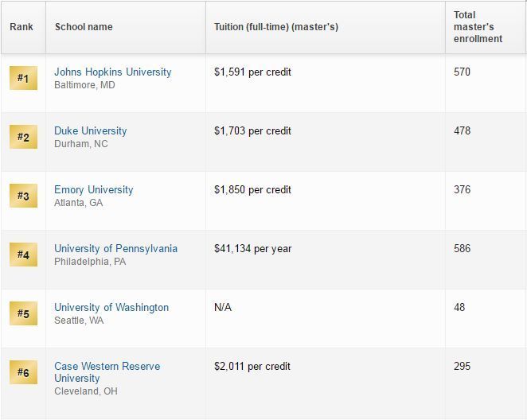The width and height of the screenshot is (527, 420).
Task: Select the N/A tuition cell for Washington
Action: 223,307
